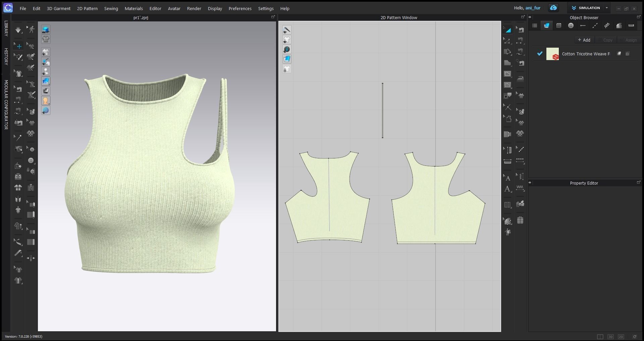Expand the Object Browser panel collapse arrow
Screen dimensions: 644x341
coord(530,17)
